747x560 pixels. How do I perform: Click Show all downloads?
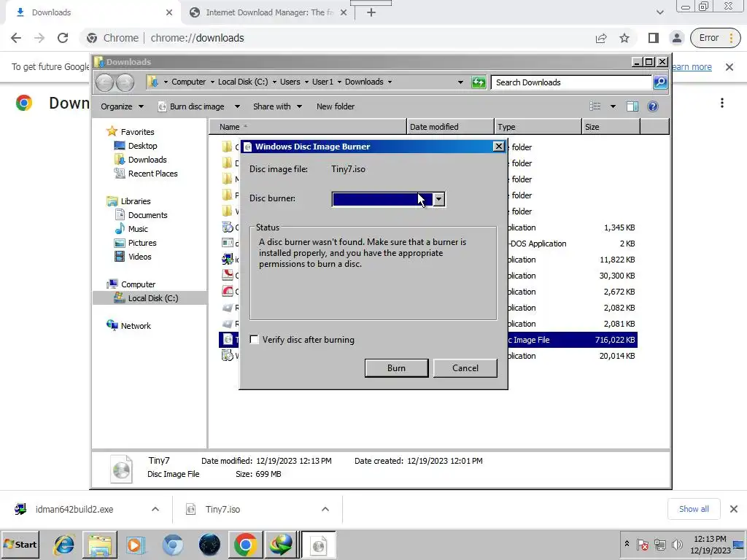pos(694,509)
